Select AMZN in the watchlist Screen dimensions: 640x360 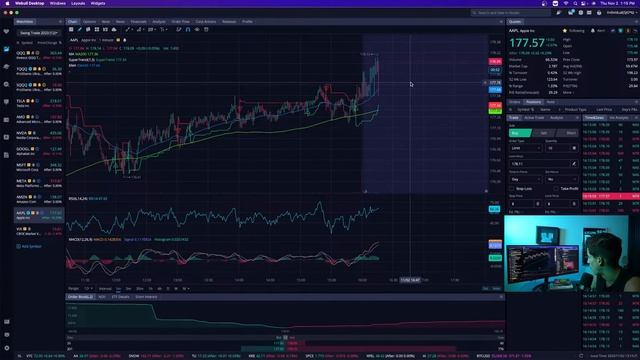click(x=39, y=199)
